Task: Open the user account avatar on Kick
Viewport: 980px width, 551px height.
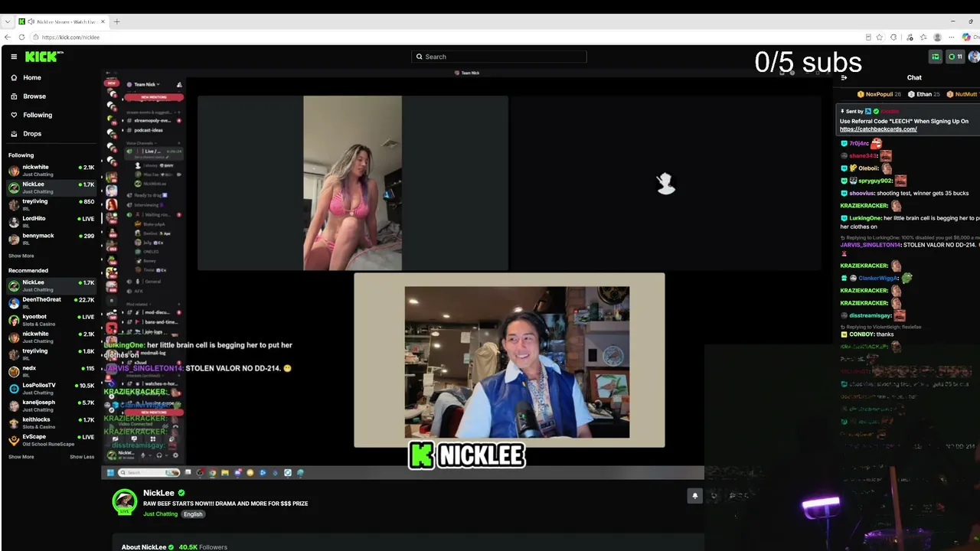Action: [974, 57]
